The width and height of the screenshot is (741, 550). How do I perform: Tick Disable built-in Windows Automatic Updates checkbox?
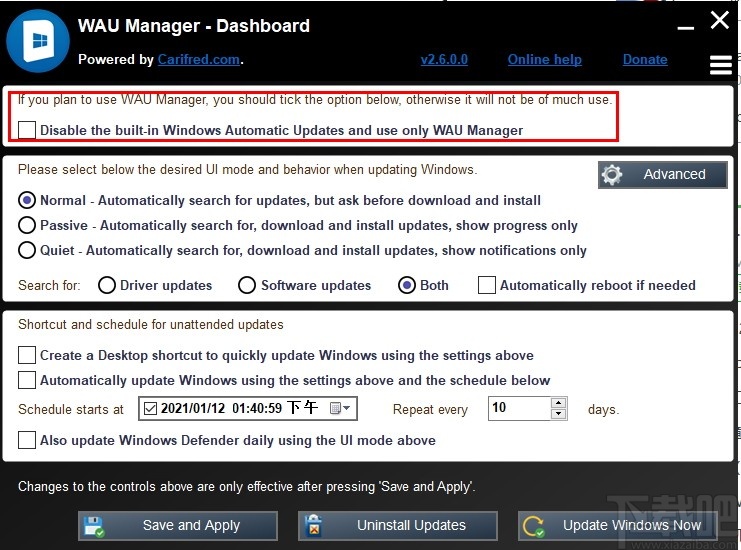pyautogui.click(x=27, y=130)
